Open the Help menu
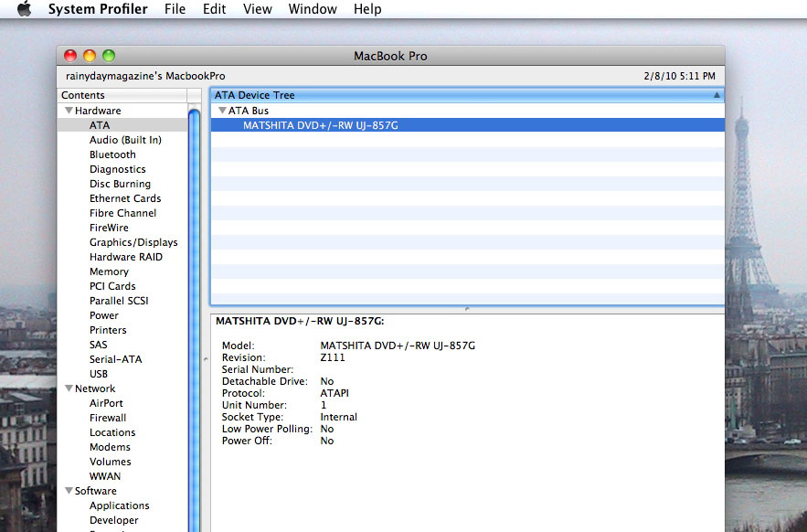 [367, 9]
